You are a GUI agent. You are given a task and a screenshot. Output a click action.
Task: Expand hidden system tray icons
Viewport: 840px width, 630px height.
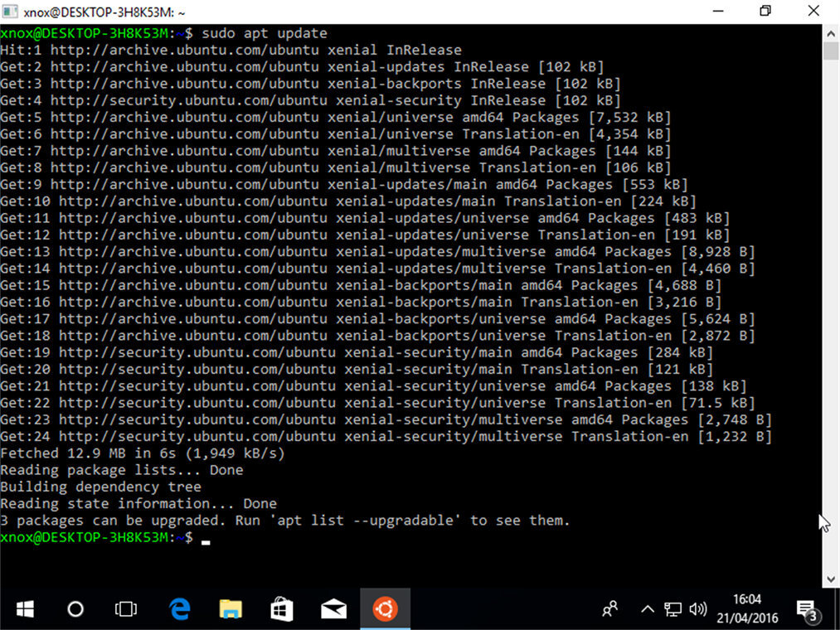pos(647,609)
